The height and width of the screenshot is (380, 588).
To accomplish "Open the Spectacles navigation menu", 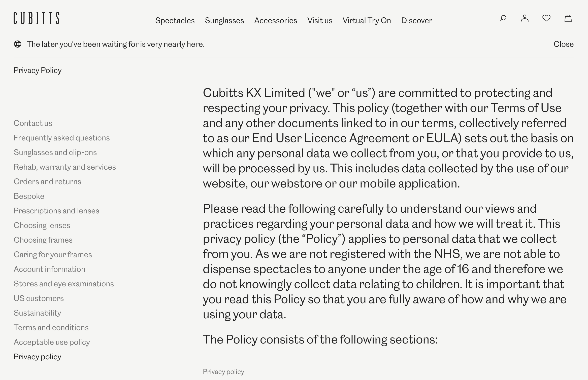I will point(174,20).
